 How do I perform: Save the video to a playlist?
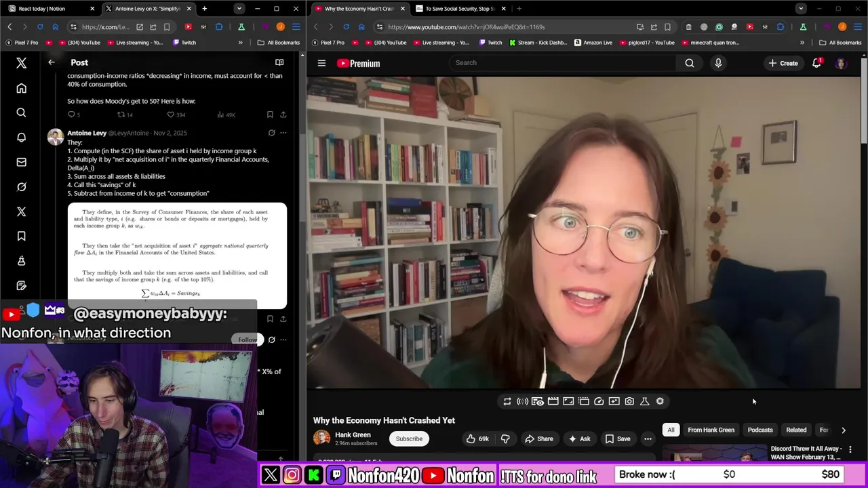pos(618,439)
